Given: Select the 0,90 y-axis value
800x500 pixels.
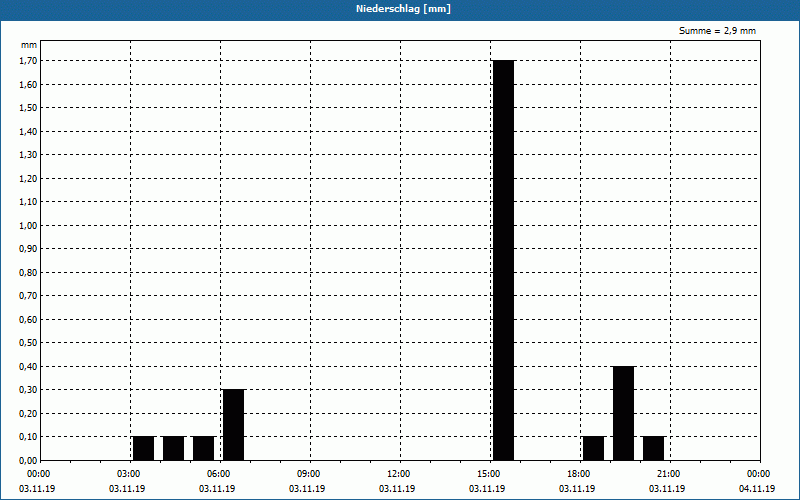Looking at the screenshot, I should [x=28, y=248].
